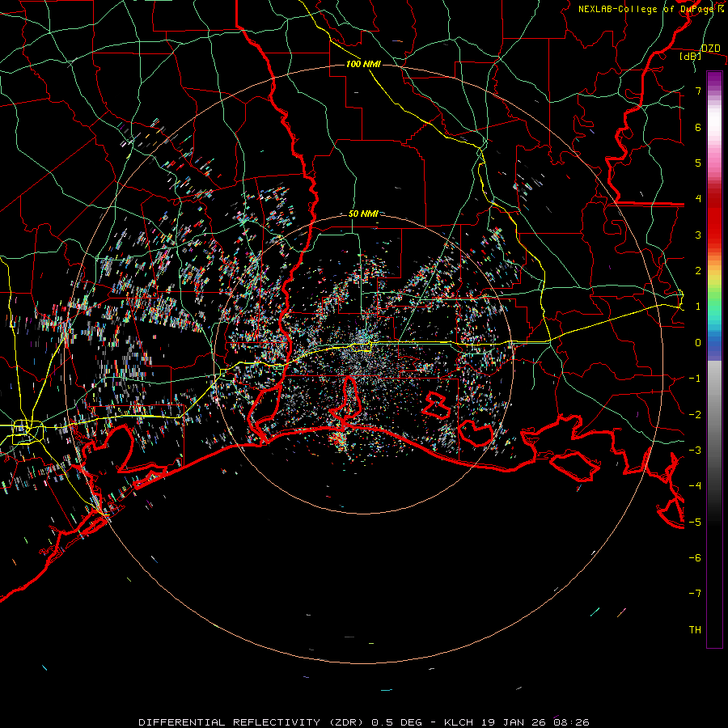Screen dimensions: 728x728
Task: Click the red band of the color bar
Action: 714,218
